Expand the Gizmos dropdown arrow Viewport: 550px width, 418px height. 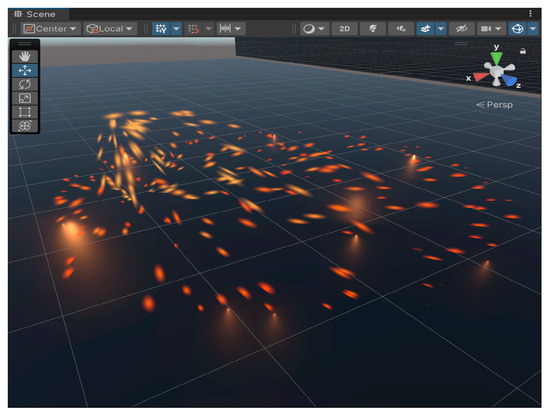tap(533, 29)
